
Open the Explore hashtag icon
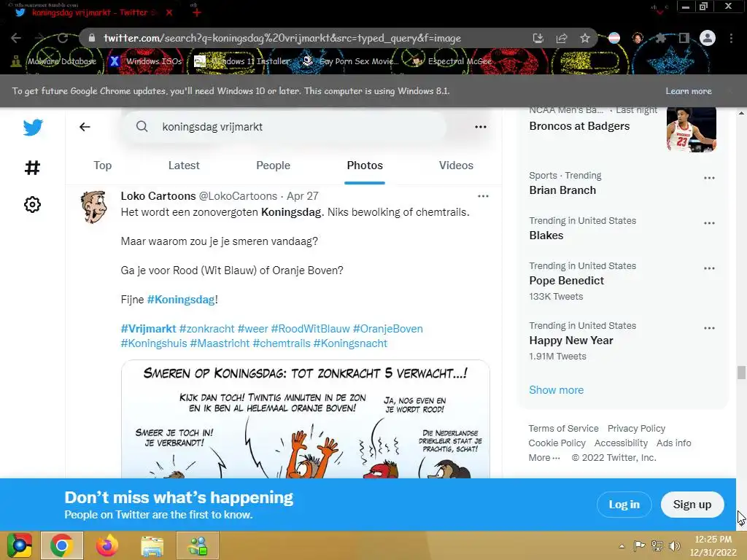pyautogui.click(x=32, y=168)
